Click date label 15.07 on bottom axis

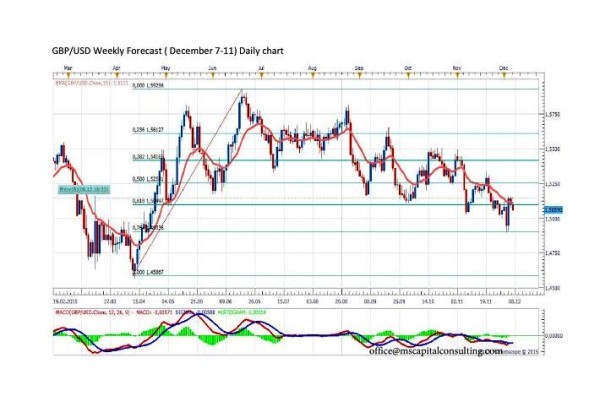(284, 302)
